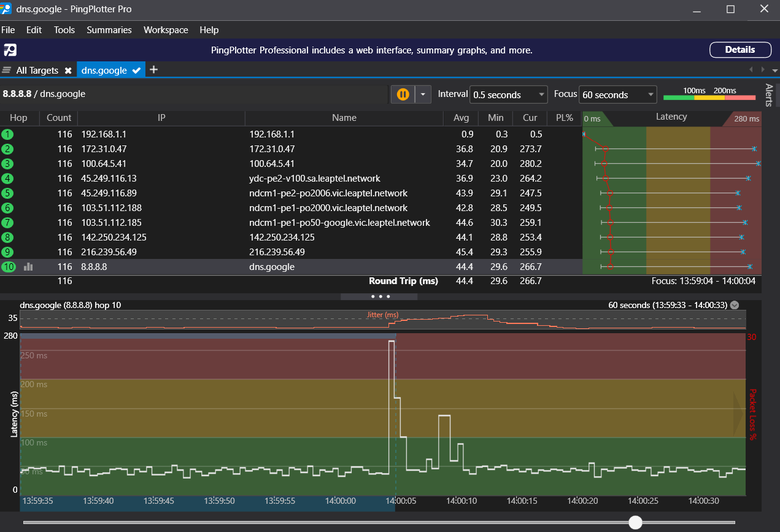The width and height of the screenshot is (780, 532).
Task: Open the Tools menu
Action: [x=64, y=29]
